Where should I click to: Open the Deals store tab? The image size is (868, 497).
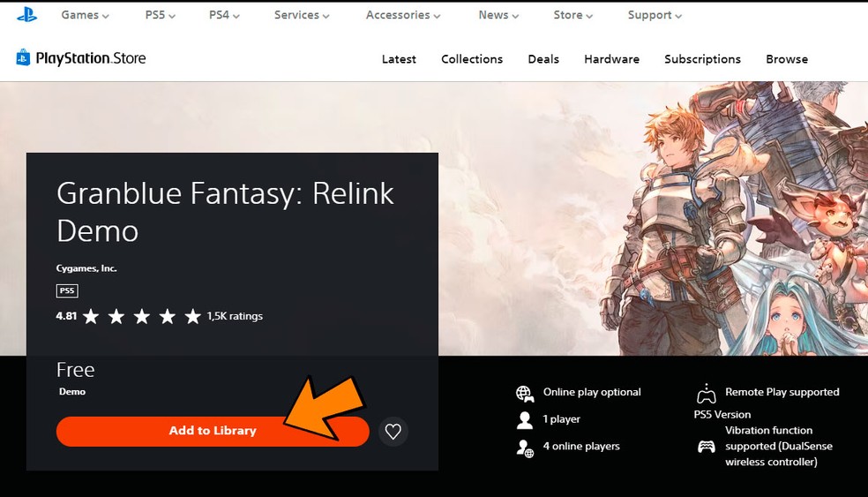543,59
